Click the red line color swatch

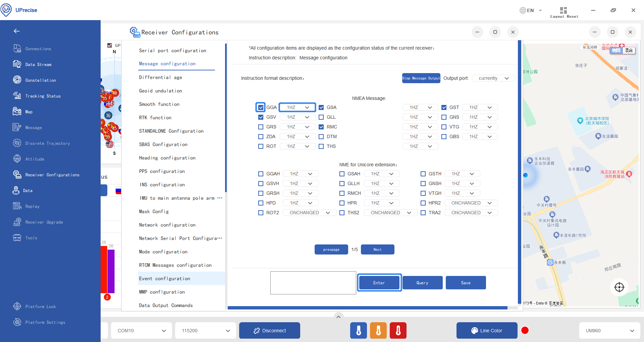525,331
